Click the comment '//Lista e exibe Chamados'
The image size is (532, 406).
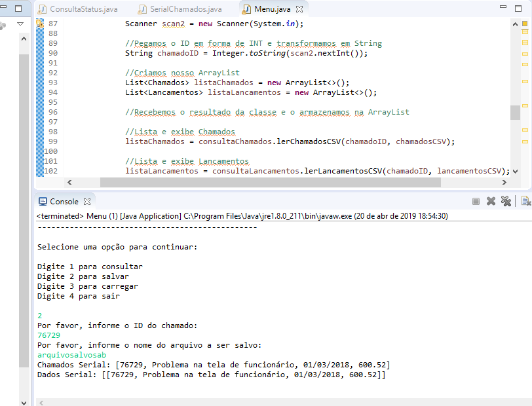click(x=180, y=132)
